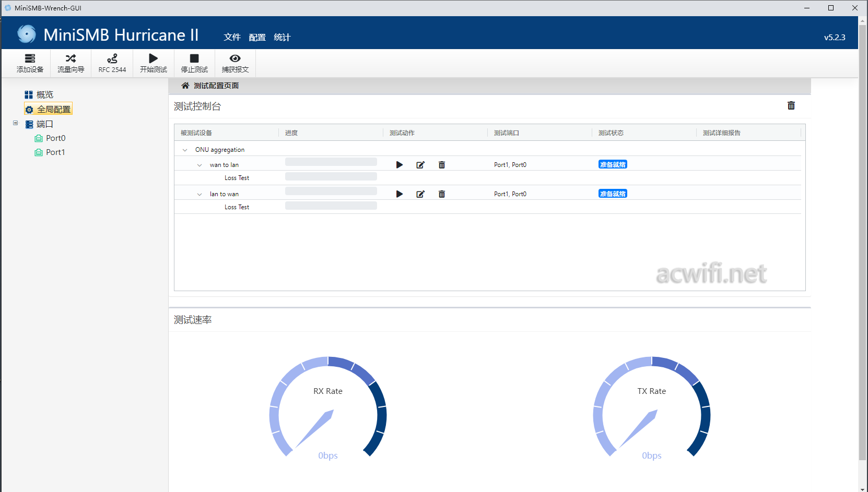Maximize the MiniSMB-Wrench-GUI window
Image resolution: width=868 pixels, height=492 pixels.
point(831,8)
